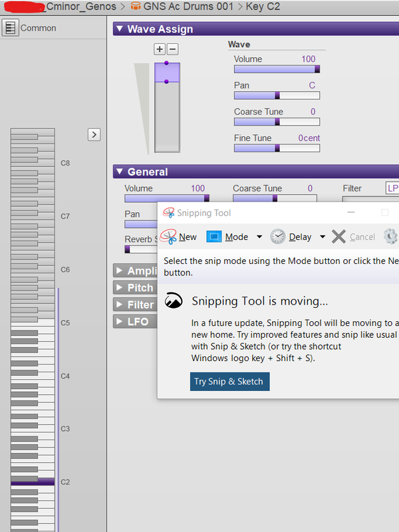The image size is (399, 532).
Task: Adjust the Wave Coarse Tune slider
Action: 277,122
